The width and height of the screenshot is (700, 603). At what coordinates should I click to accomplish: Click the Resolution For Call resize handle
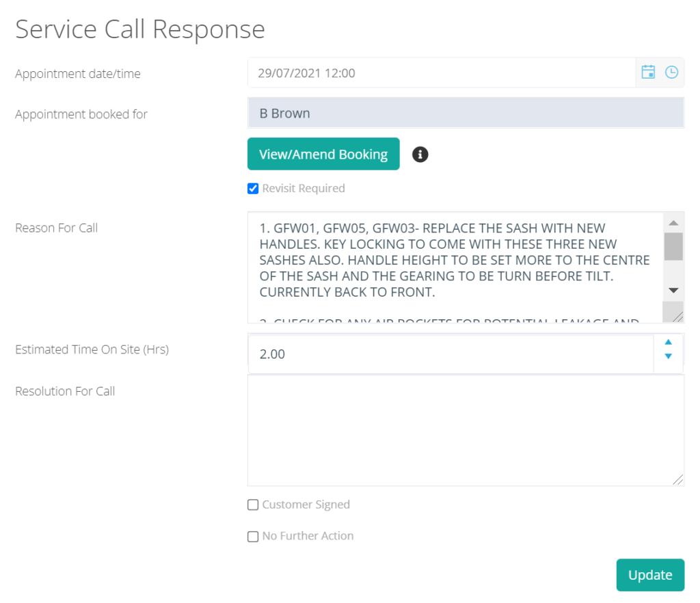677,479
